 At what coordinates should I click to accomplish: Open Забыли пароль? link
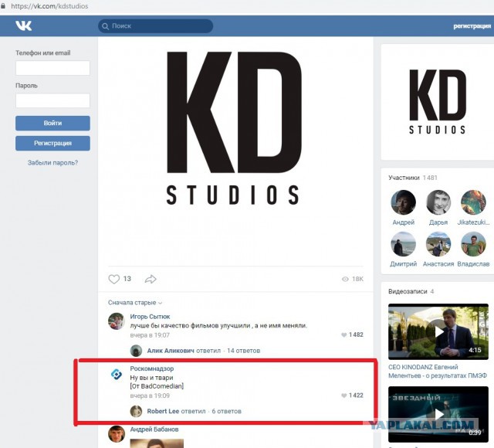coord(52,163)
